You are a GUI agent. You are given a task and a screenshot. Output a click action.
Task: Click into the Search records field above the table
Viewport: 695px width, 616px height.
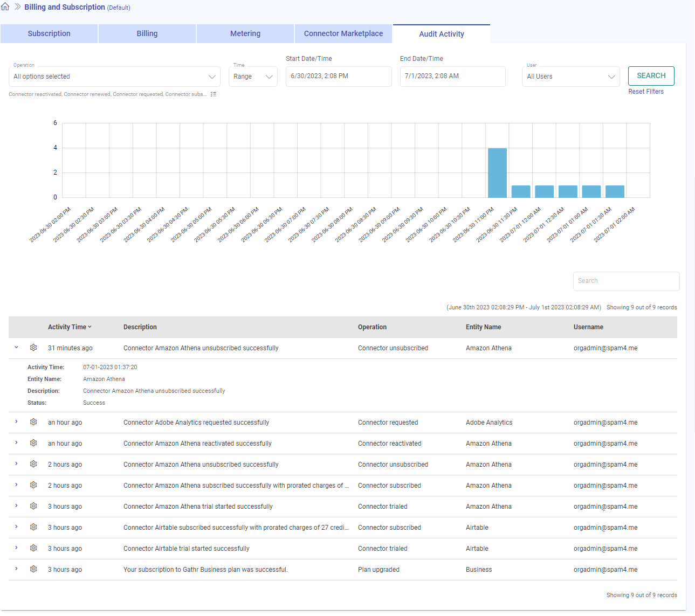point(625,281)
